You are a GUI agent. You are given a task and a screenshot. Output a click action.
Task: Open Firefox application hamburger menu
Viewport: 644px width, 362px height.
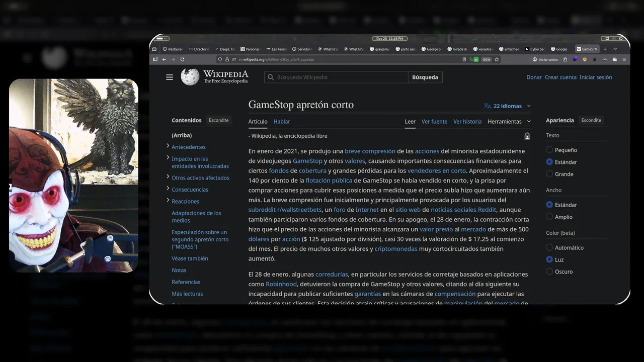coord(624,59)
